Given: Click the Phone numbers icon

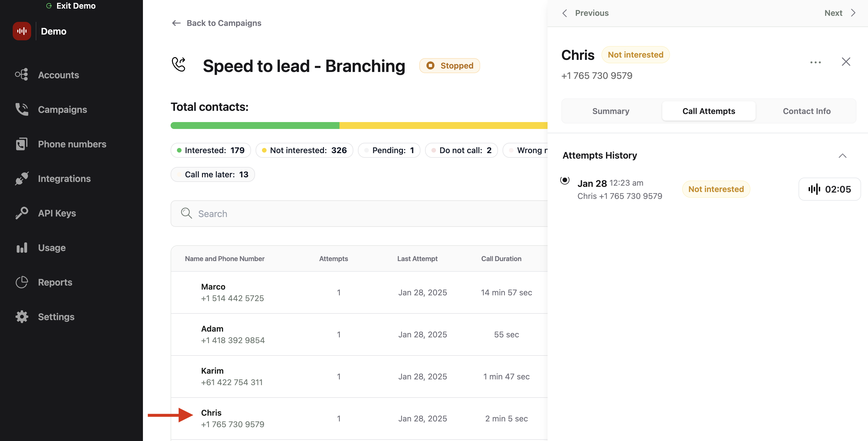Looking at the screenshot, I should (22, 144).
